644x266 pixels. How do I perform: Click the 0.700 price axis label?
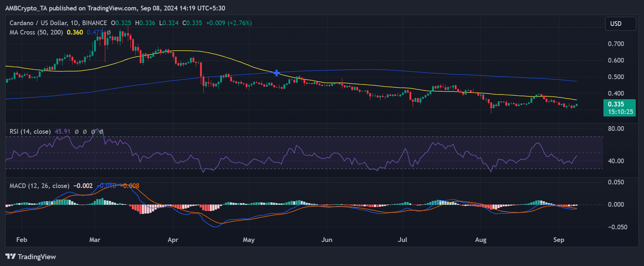click(x=616, y=44)
